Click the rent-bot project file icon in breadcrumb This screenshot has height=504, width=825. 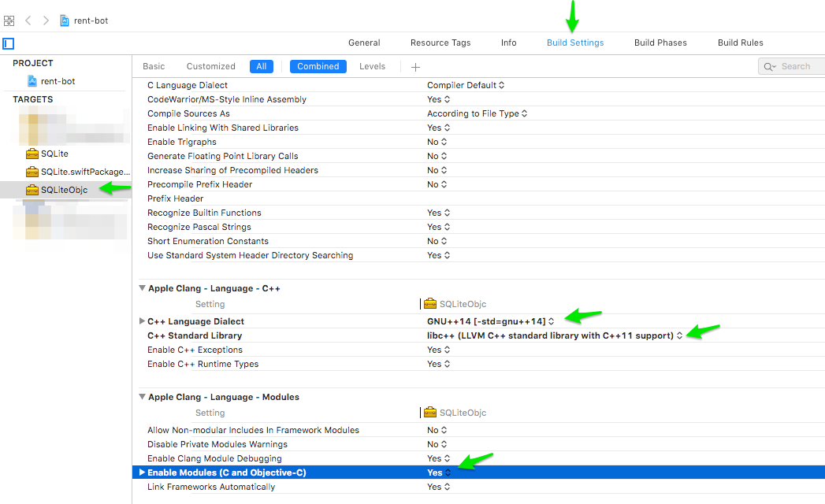(64, 20)
